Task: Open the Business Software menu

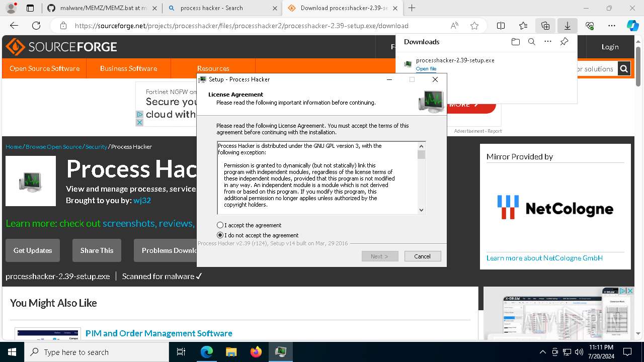Action: tap(128, 68)
